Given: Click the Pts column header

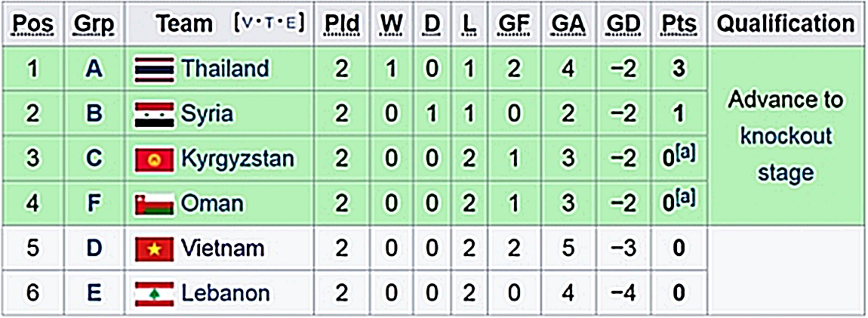Looking at the screenshot, I should pyautogui.click(x=679, y=24).
